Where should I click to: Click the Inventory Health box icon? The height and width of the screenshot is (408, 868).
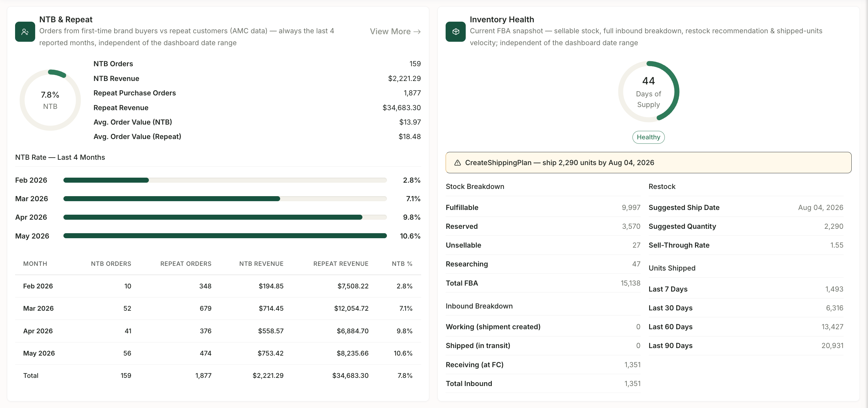(456, 32)
